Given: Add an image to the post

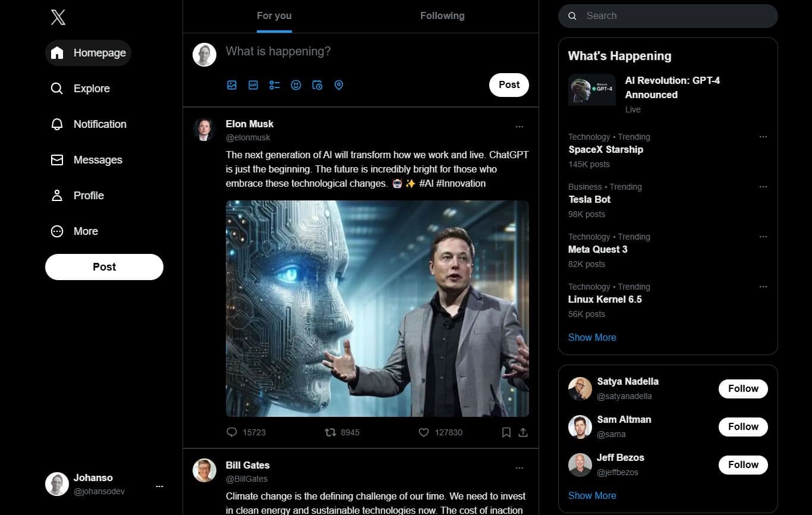Looking at the screenshot, I should 232,85.
